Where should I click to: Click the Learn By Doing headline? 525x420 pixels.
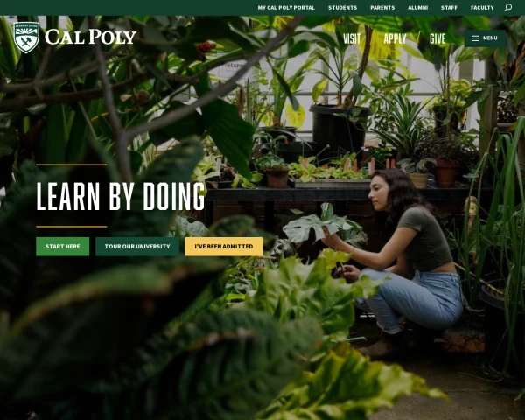pyautogui.click(x=121, y=196)
